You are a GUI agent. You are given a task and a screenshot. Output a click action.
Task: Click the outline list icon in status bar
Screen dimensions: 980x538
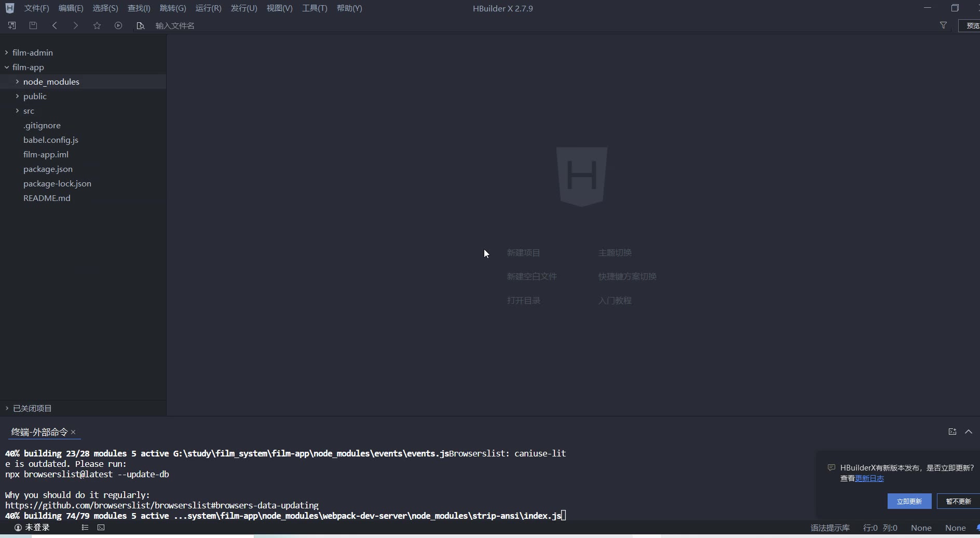point(85,527)
